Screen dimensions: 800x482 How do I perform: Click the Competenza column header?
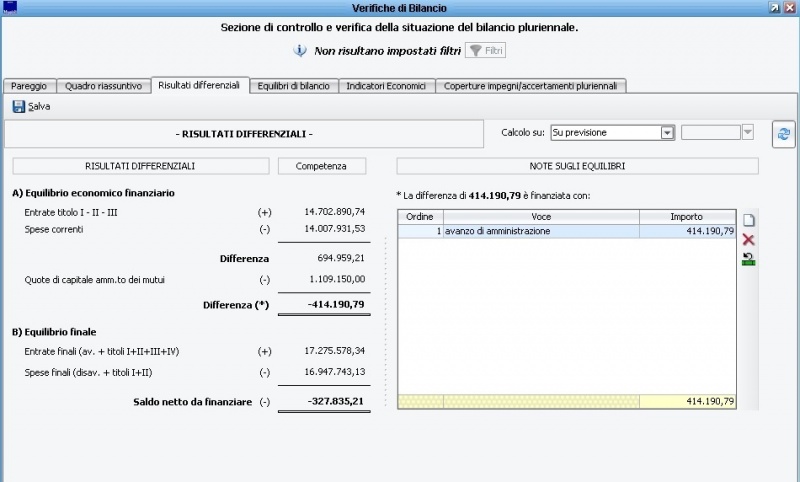[x=321, y=166]
